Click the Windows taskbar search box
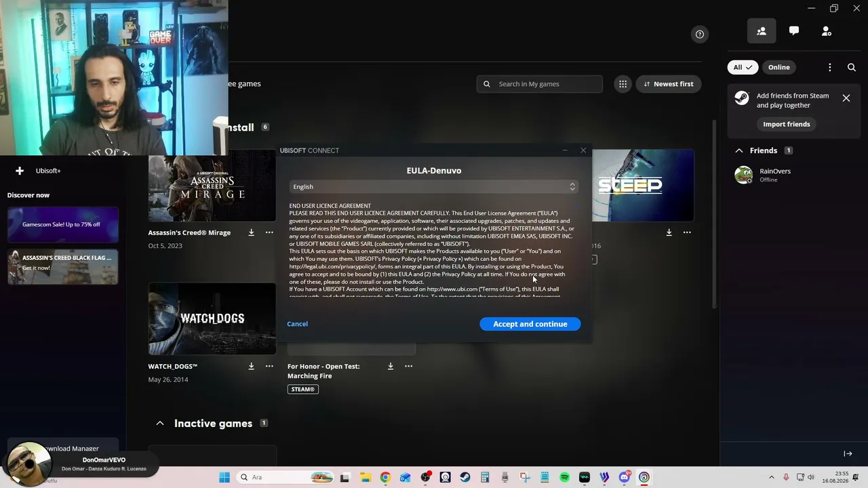The image size is (868, 488). [285, 477]
